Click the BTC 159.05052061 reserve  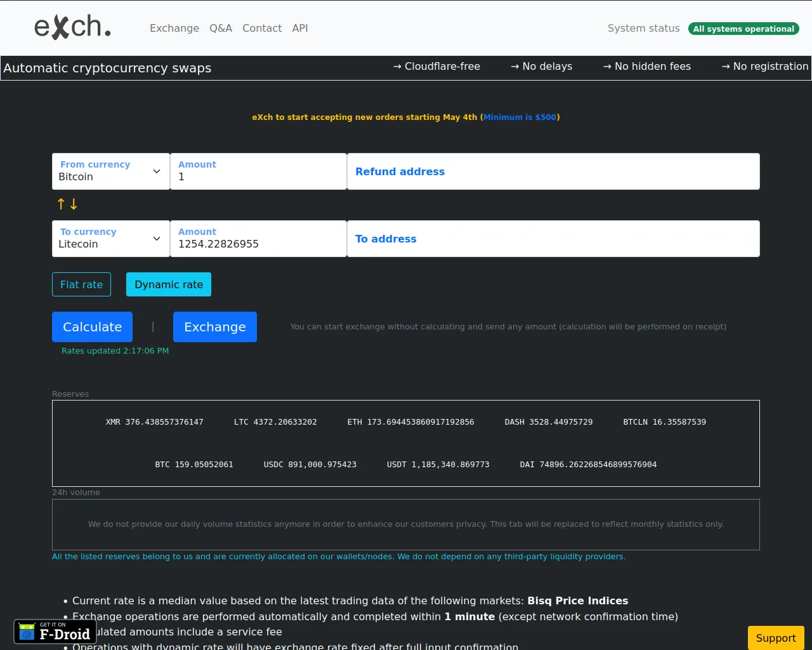tap(194, 464)
